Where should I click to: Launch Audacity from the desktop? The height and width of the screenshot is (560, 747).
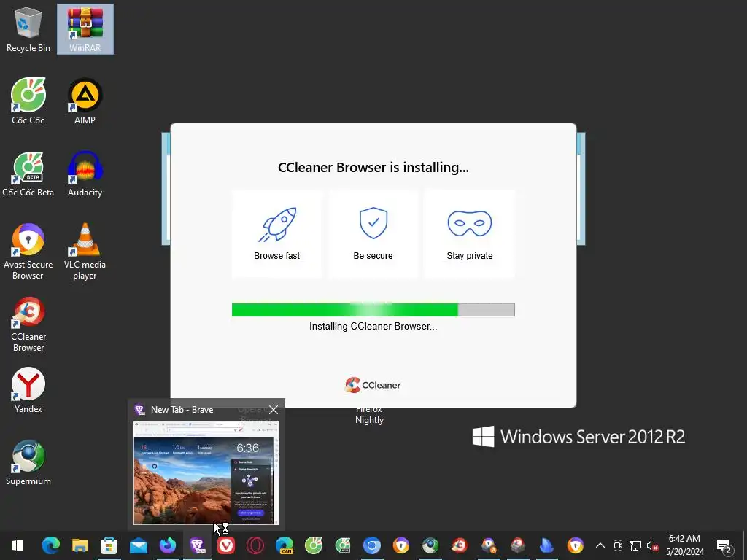point(85,174)
